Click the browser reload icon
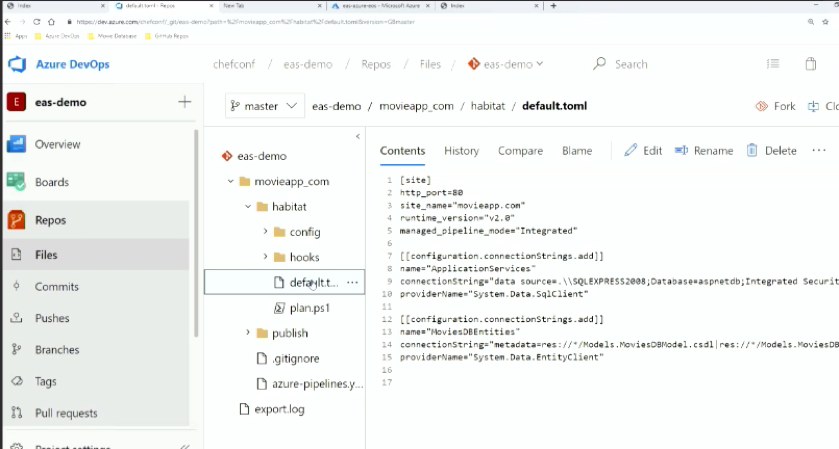Viewport: 839px width, 449px height. click(x=36, y=22)
